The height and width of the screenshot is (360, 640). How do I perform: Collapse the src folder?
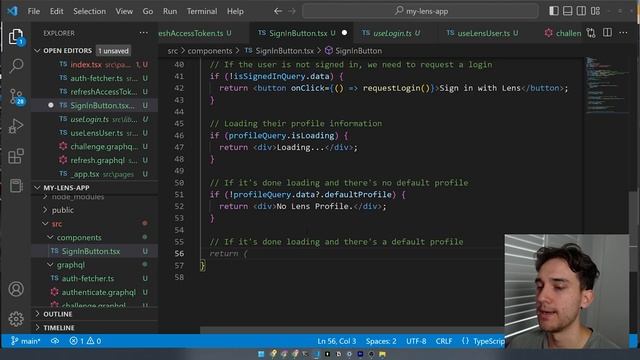click(57, 224)
